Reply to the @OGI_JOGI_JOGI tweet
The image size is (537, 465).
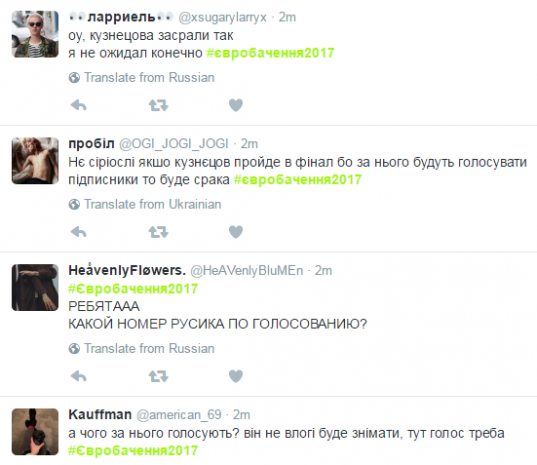[78, 232]
